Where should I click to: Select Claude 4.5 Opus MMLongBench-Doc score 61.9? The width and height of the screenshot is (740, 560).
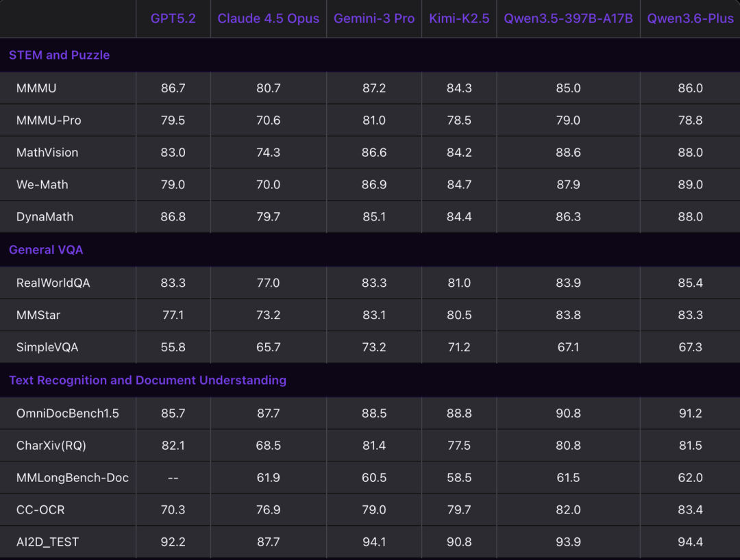click(268, 478)
